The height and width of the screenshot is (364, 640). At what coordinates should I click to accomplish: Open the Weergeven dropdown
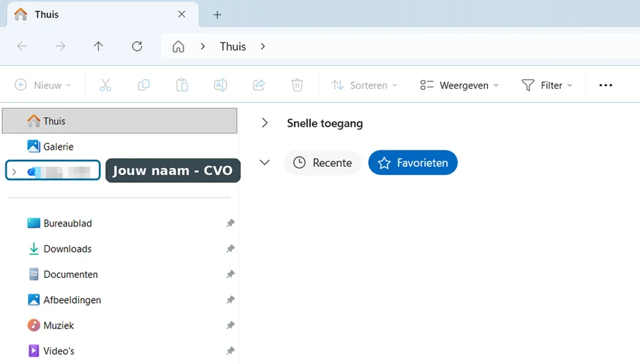pos(460,85)
